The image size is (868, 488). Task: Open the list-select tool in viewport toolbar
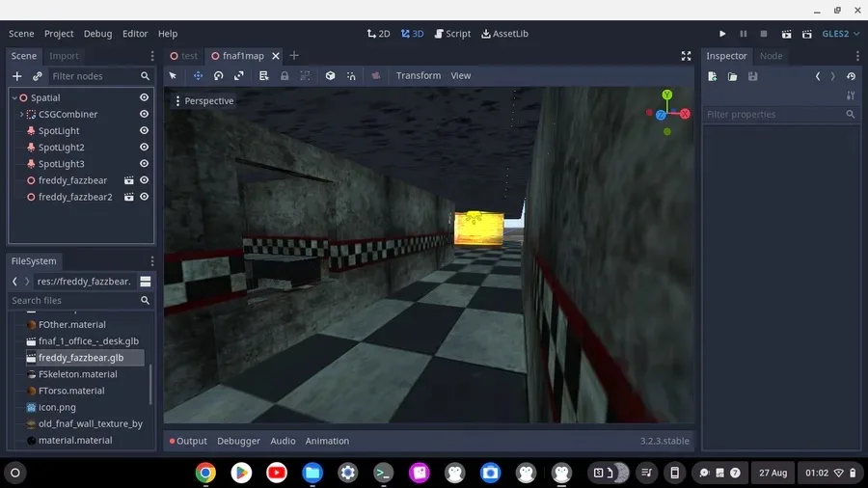263,76
